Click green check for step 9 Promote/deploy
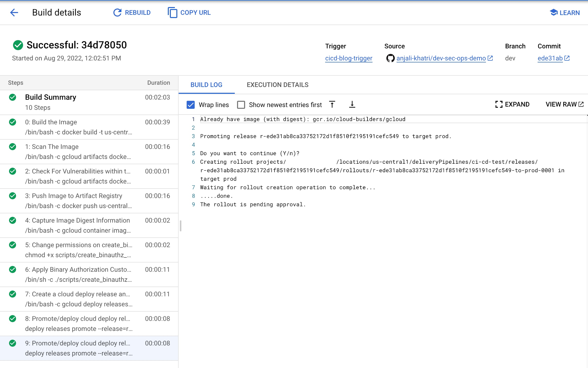This screenshot has width=588, height=368. pyautogui.click(x=13, y=343)
